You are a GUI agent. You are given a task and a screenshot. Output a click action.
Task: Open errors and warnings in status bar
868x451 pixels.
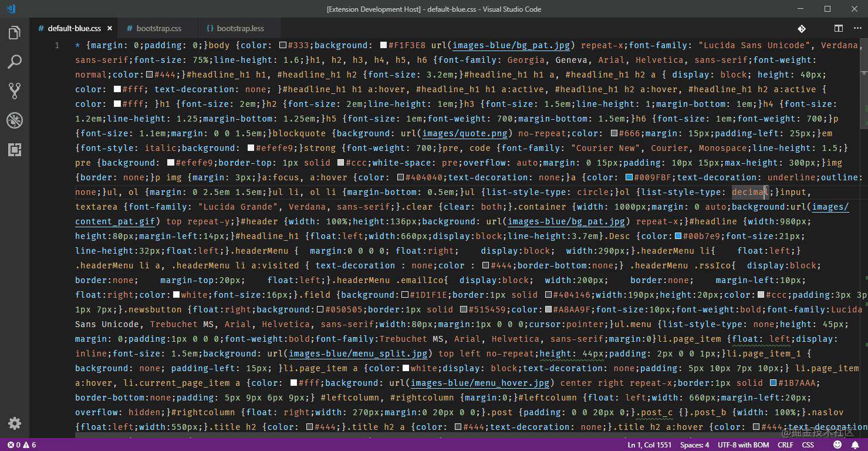click(x=22, y=445)
